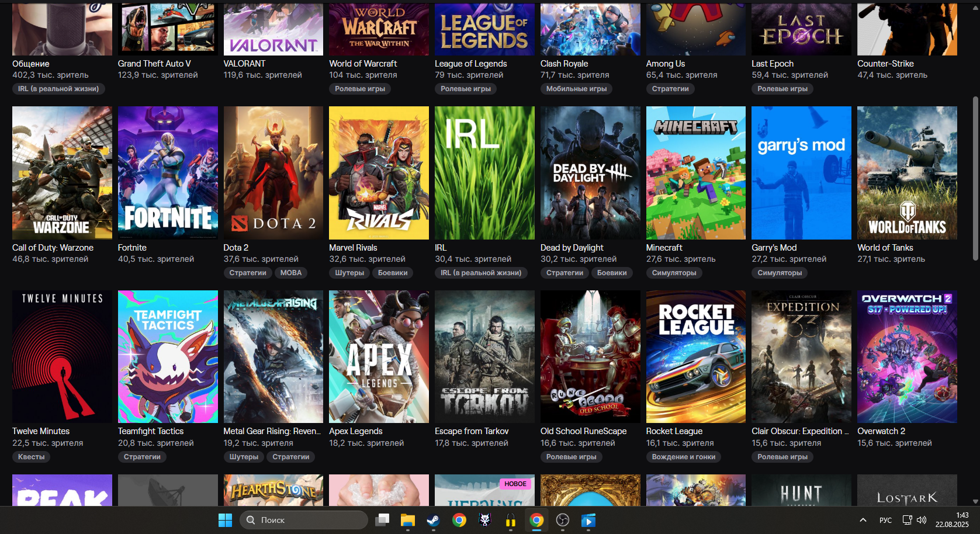Open the League of Legends title link

tap(471, 64)
